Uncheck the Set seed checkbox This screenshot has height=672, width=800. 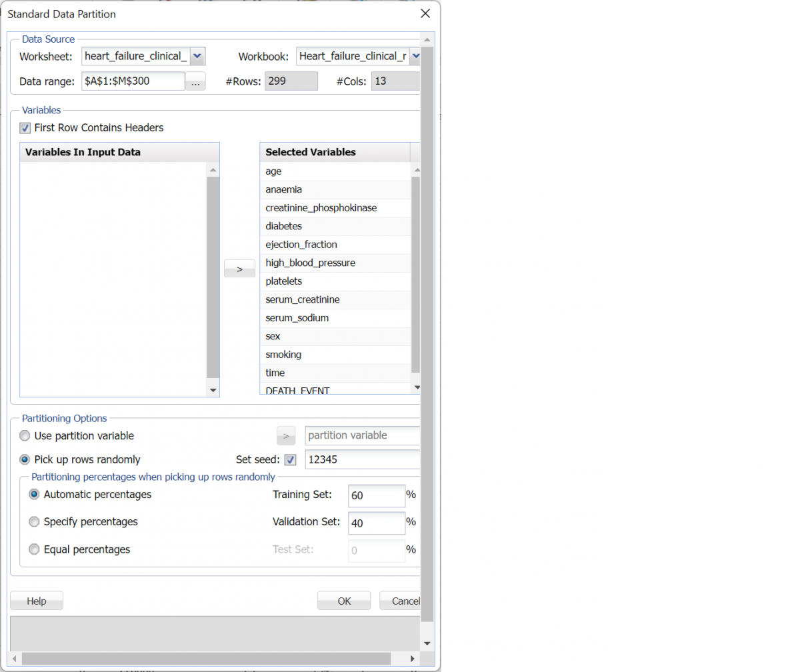click(291, 460)
